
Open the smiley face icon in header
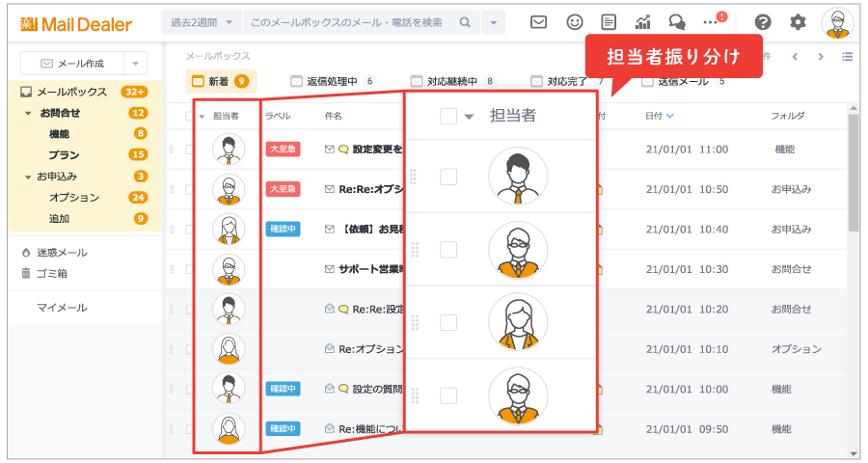574,21
